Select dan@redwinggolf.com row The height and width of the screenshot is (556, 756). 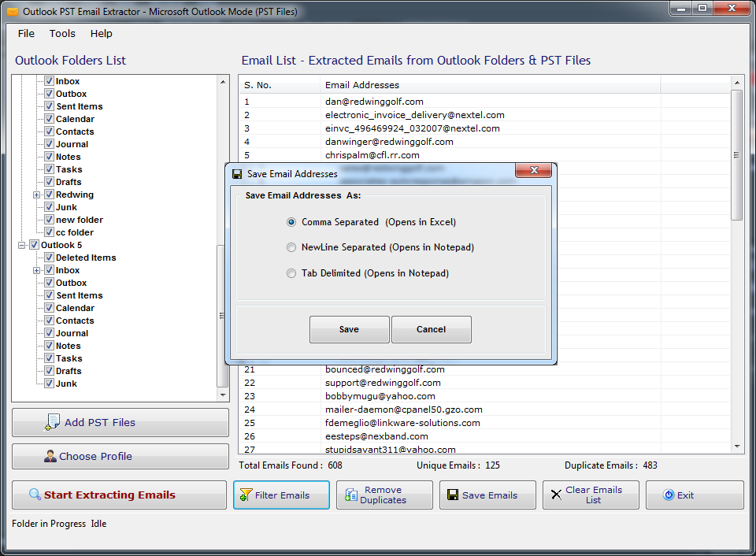click(484, 102)
